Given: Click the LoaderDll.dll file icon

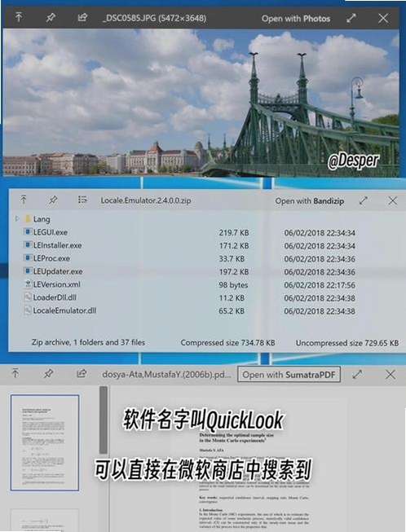Looking at the screenshot, I should pyautogui.click(x=29, y=297).
